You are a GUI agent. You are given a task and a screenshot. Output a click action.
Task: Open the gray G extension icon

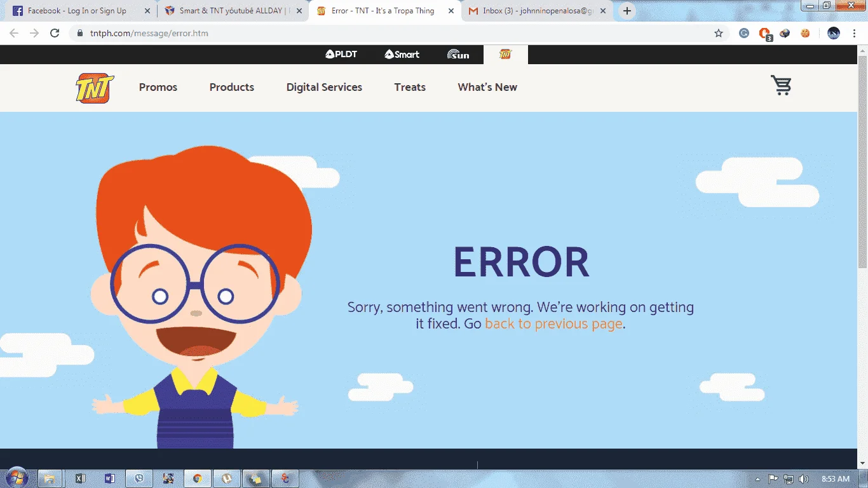pyautogui.click(x=744, y=33)
